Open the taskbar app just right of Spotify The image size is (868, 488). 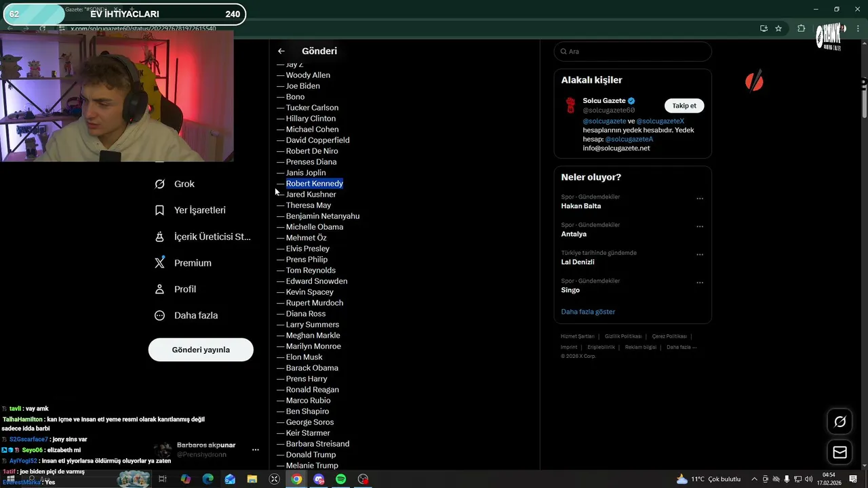[363, 479]
